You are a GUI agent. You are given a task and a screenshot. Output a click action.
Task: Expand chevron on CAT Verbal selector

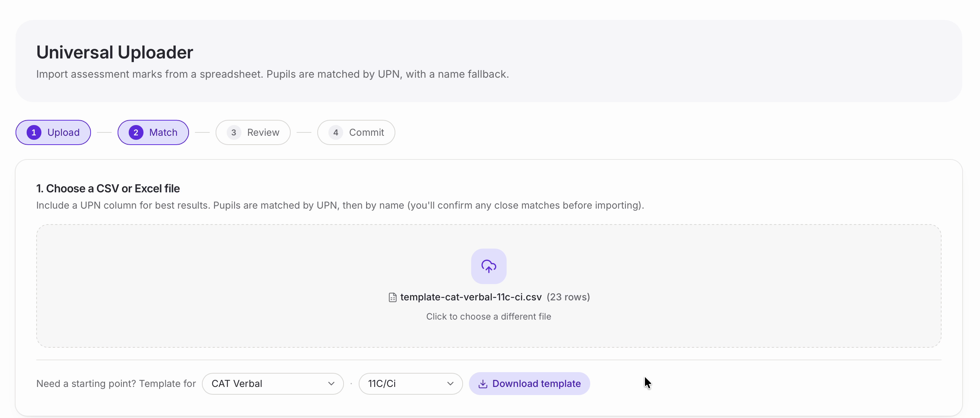click(x=331, y=384)
